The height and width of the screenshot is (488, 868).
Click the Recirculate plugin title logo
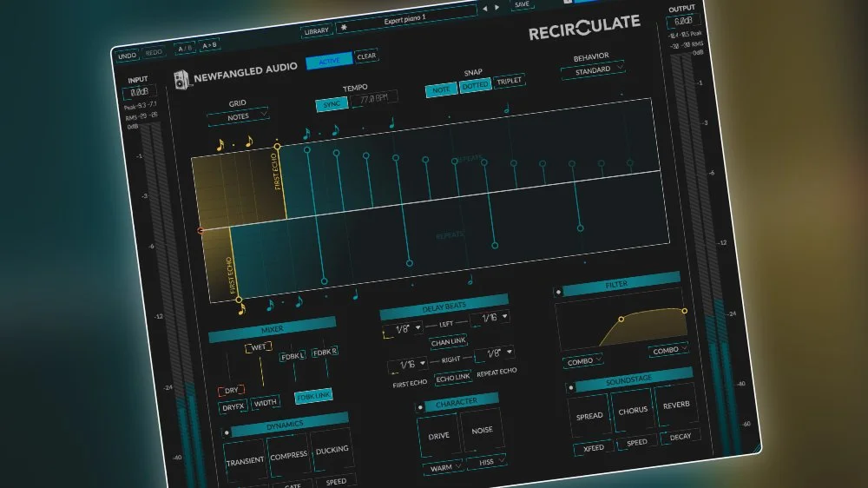click(x=584, y=27)
